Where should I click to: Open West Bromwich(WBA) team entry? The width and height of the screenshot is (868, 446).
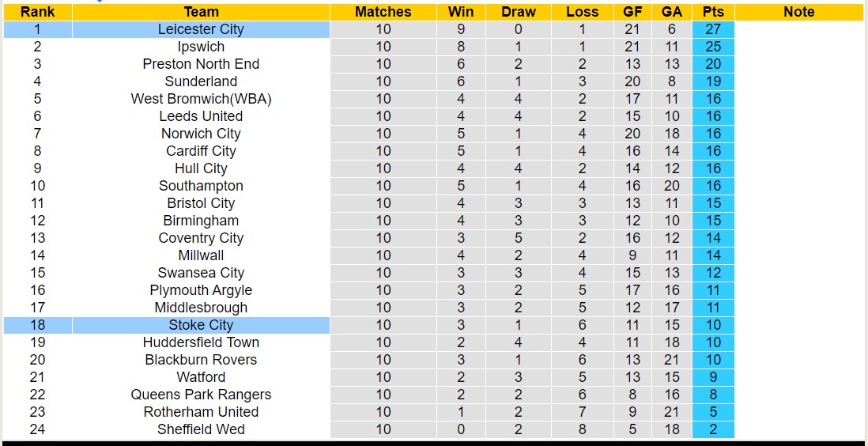[x=201, y=99]
